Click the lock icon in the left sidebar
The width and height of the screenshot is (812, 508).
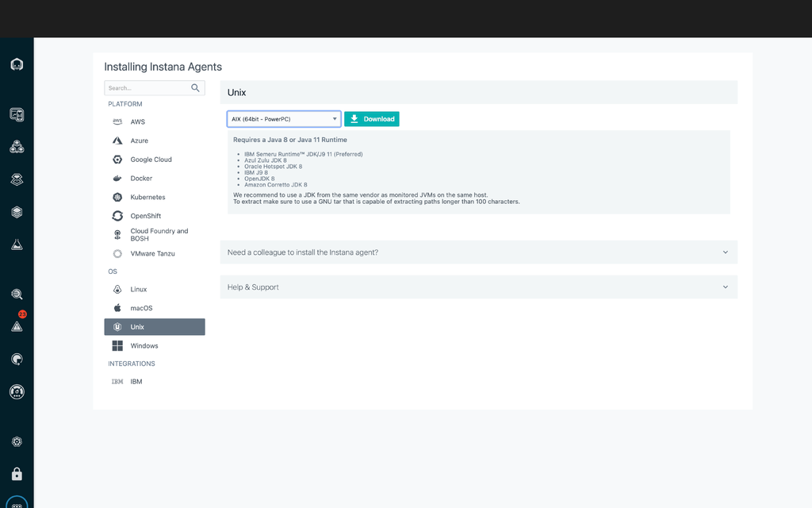[x=17, y=473]
